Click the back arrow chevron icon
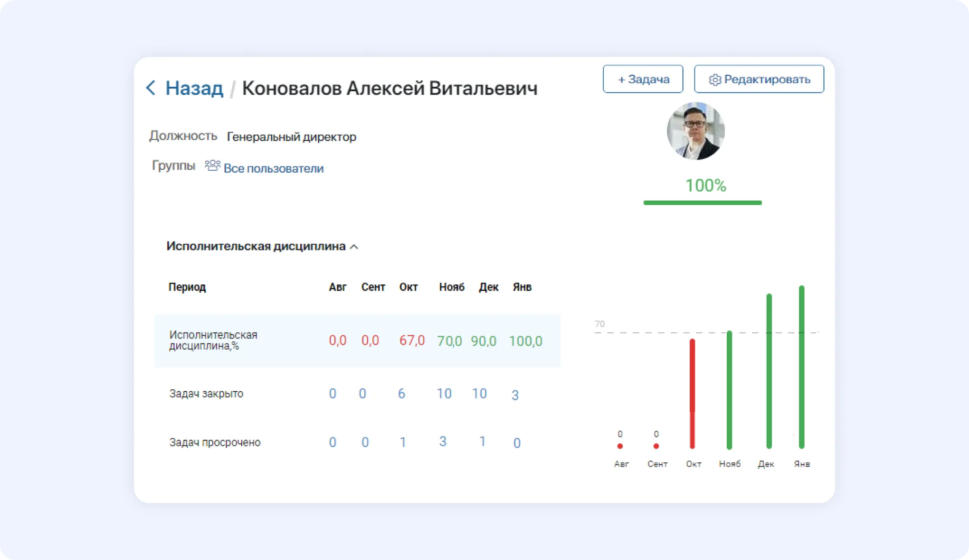 coord(151,88)
